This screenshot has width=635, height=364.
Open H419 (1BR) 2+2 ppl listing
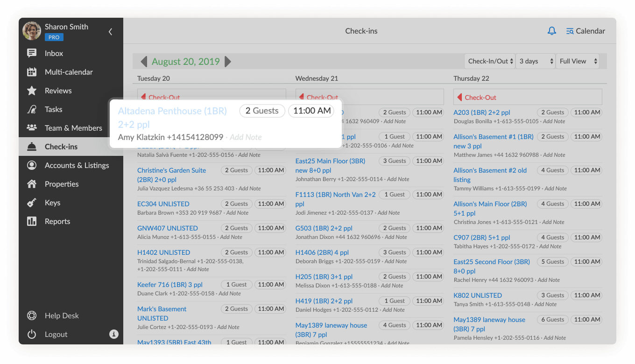click(x=324, y=301)
